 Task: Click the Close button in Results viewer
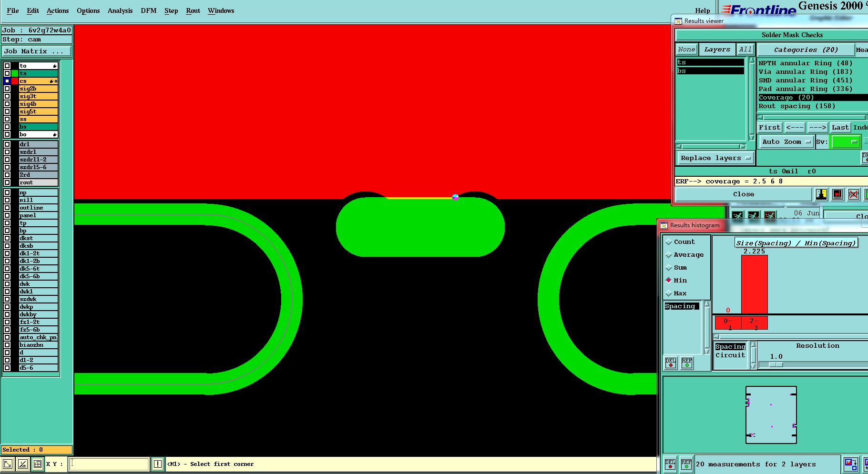click(x=744, y=194)
